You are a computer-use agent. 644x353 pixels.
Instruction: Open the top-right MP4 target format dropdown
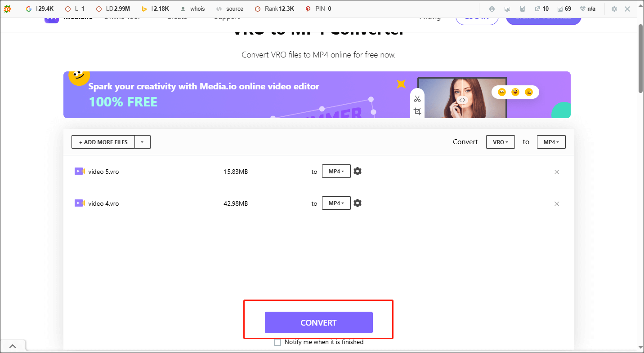tap(551, 142)
